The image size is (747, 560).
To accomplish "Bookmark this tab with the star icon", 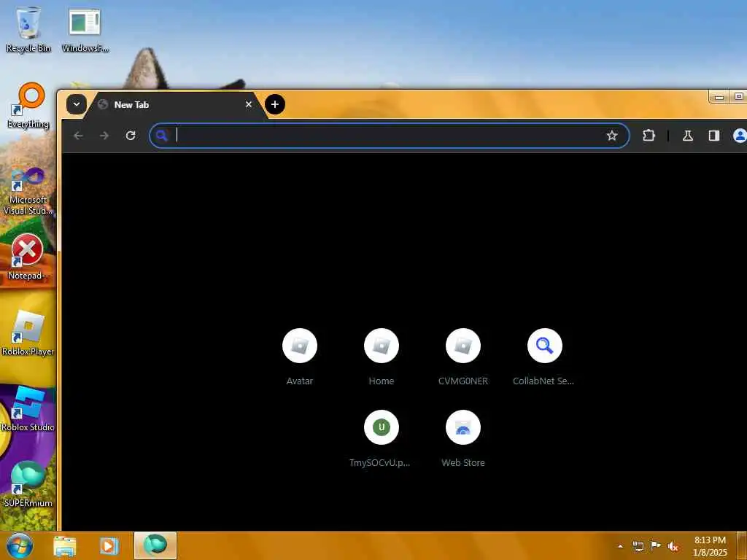I will (612, 136).
